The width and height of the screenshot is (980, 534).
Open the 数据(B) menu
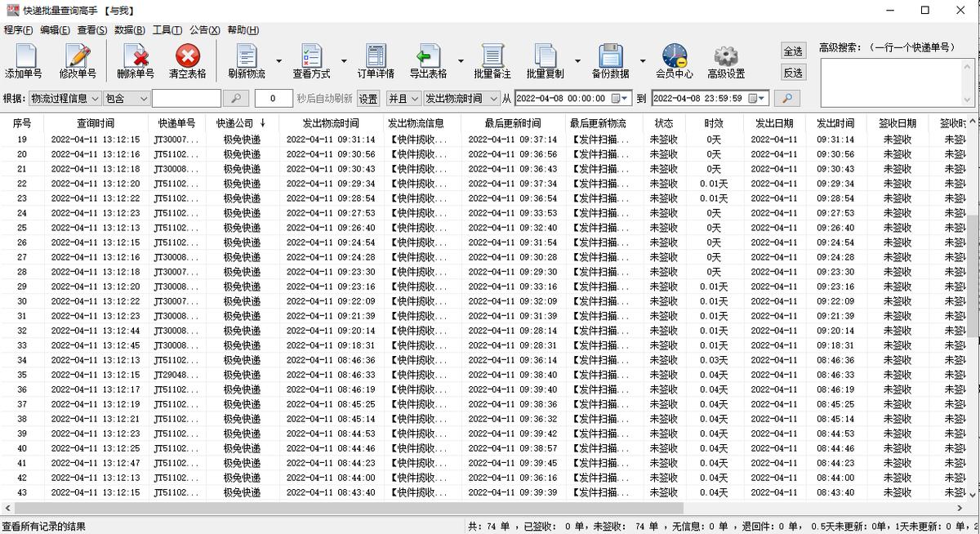[127, 29]
